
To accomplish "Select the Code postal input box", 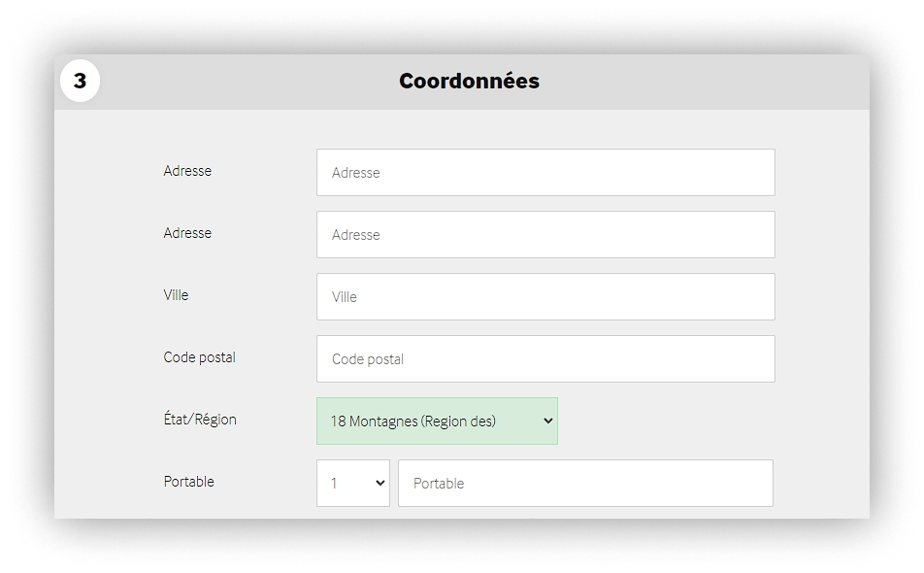I will (544, 358).
